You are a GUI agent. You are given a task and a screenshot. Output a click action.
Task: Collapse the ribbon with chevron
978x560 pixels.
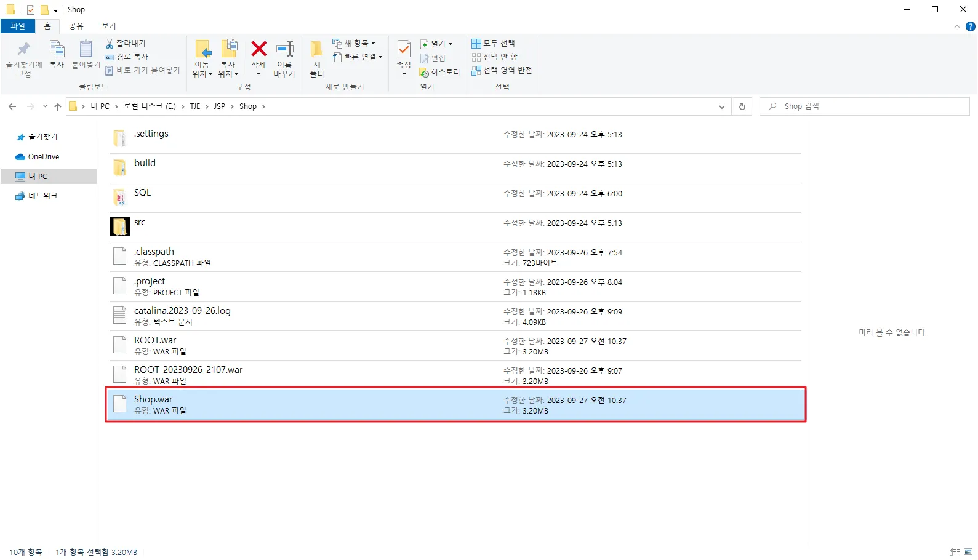pos(956,26)
